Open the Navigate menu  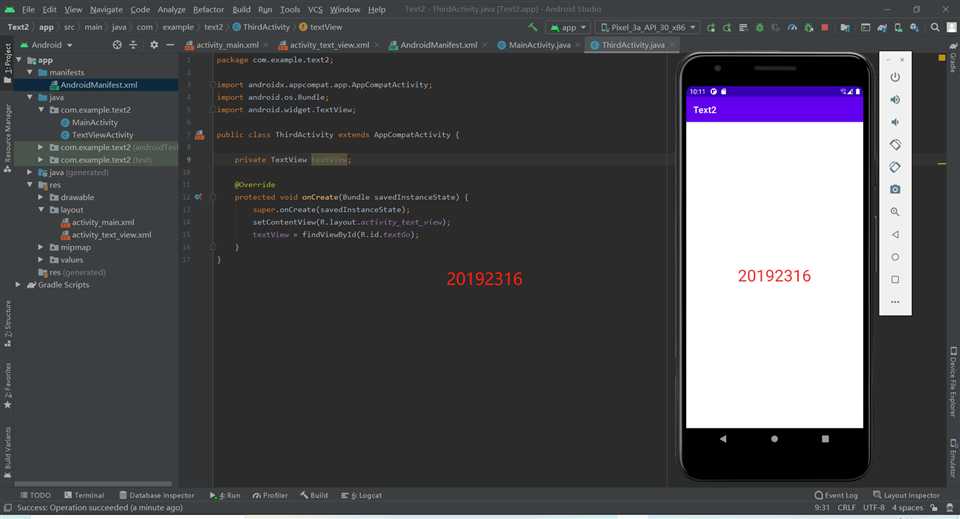[106, 9]
